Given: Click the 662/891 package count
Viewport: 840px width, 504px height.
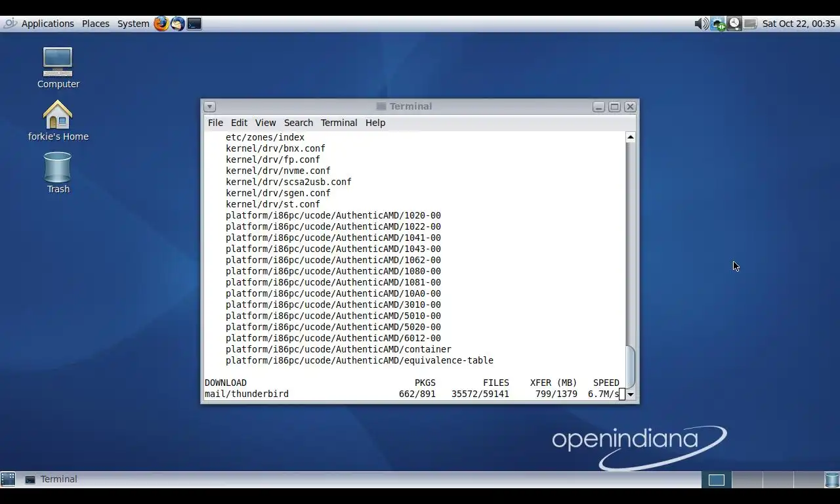Looking at the screenshot, I should tap(417, 394).
